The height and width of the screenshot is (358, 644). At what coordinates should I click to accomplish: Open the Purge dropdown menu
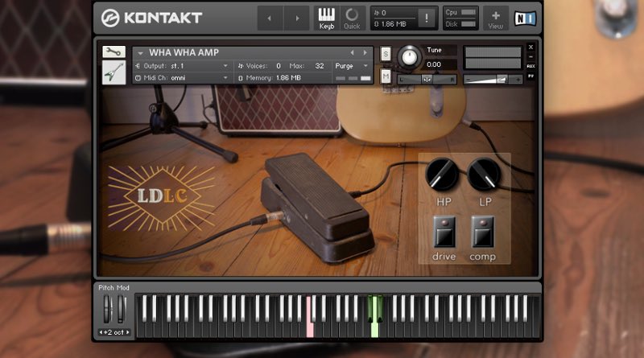tap(351, 66)
